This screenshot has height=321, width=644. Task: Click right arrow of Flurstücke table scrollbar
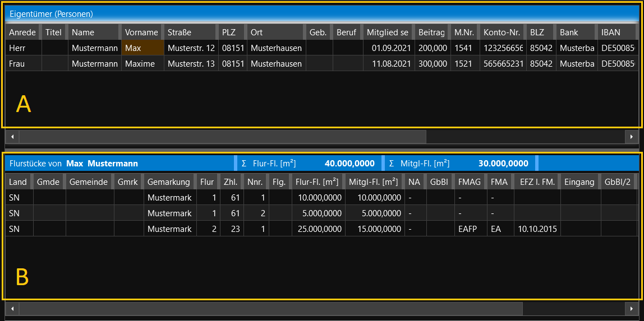pos(632,309)
